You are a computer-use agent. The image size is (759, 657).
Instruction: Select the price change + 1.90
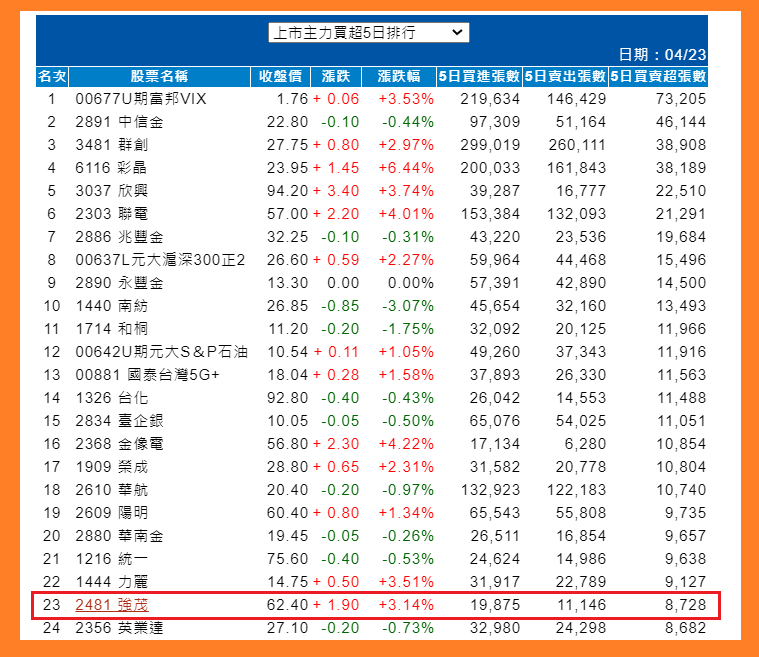(x=336, y=605)
